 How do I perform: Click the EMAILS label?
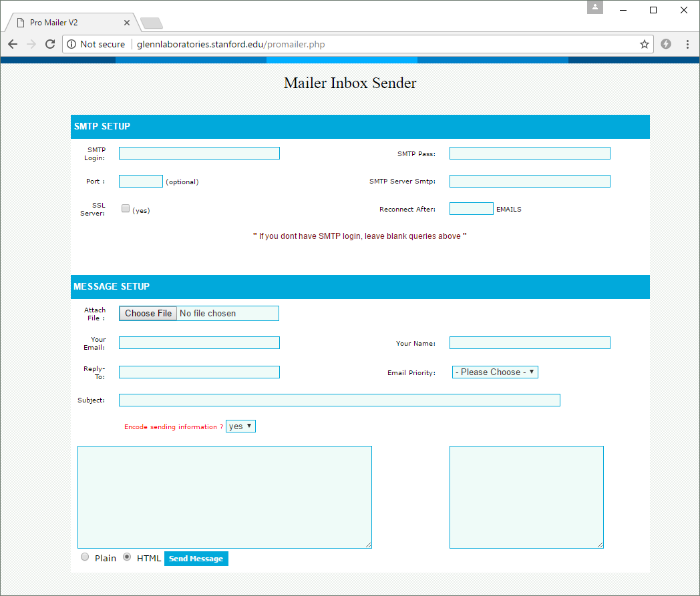coord(509,209)
